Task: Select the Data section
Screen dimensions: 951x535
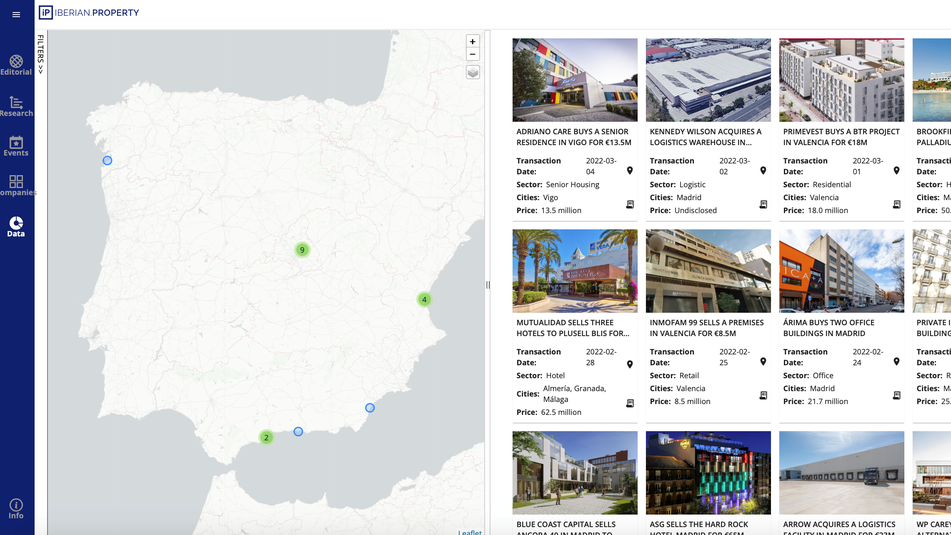Action: pos(16,227)
